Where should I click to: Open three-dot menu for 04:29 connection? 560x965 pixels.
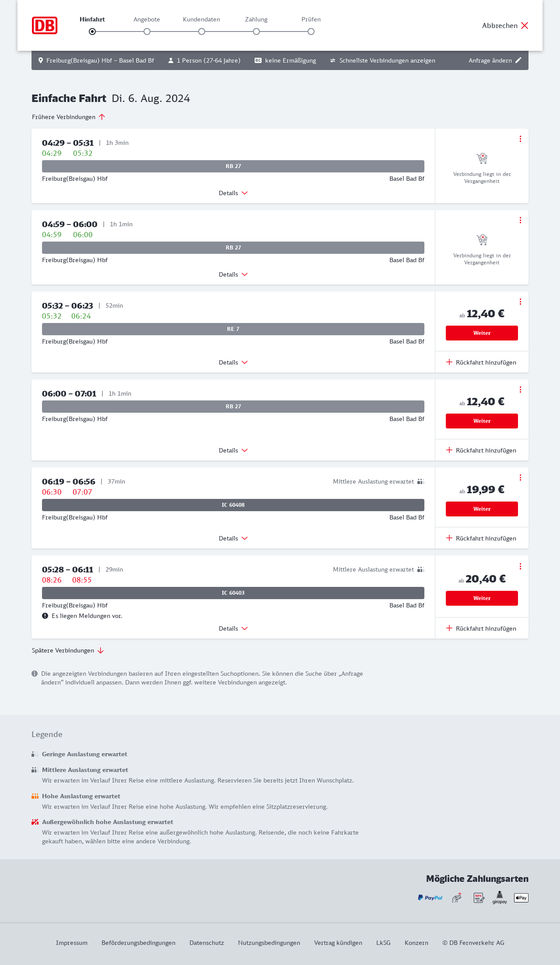(x=520, y=139)
